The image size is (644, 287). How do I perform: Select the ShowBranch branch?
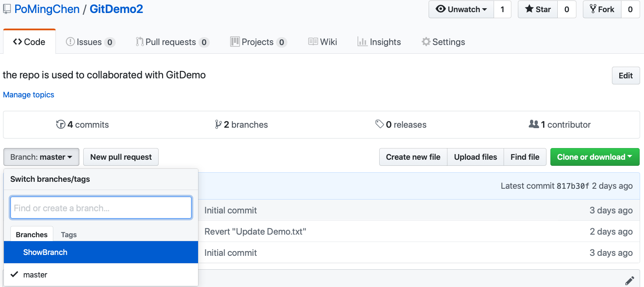point(46,252)
